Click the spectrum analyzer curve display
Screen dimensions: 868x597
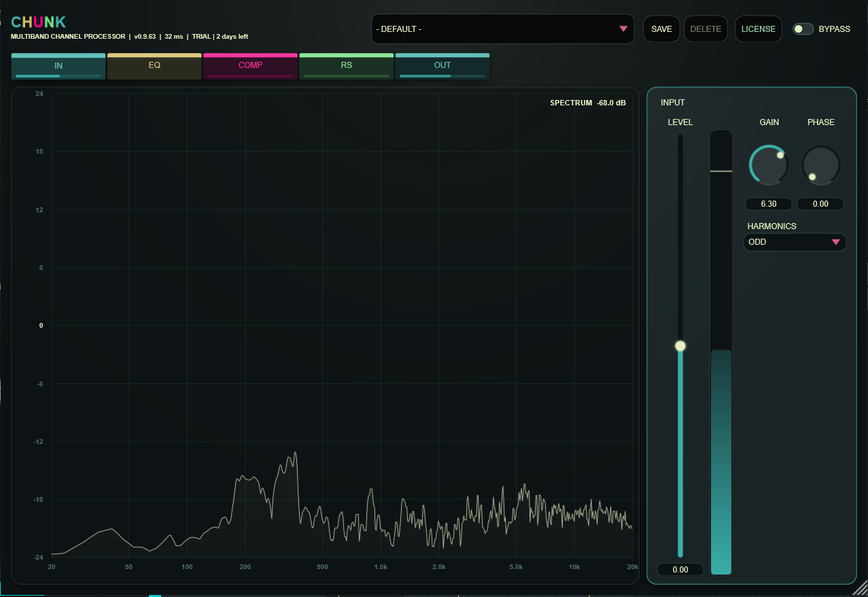click(343, 325)
